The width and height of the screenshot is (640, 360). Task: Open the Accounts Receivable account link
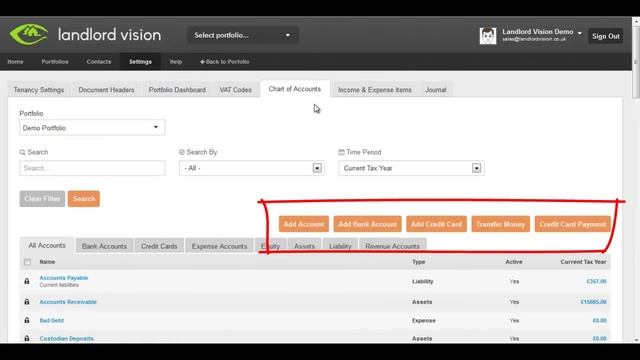click(68, 302)
